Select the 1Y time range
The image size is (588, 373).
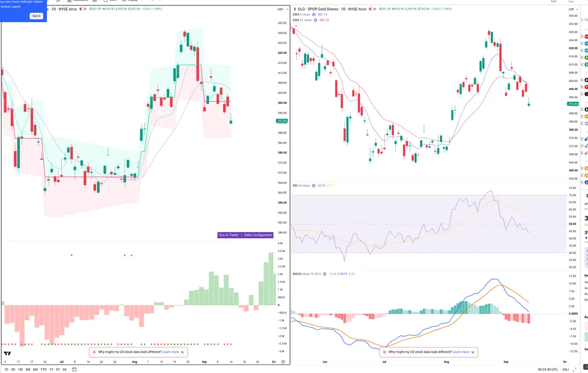51,369
